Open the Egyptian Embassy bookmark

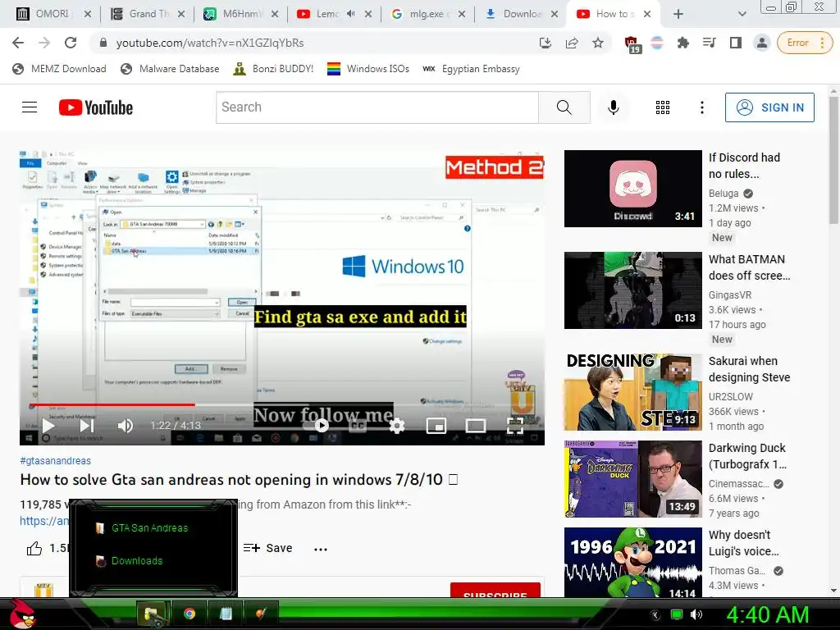coord(472,69)
